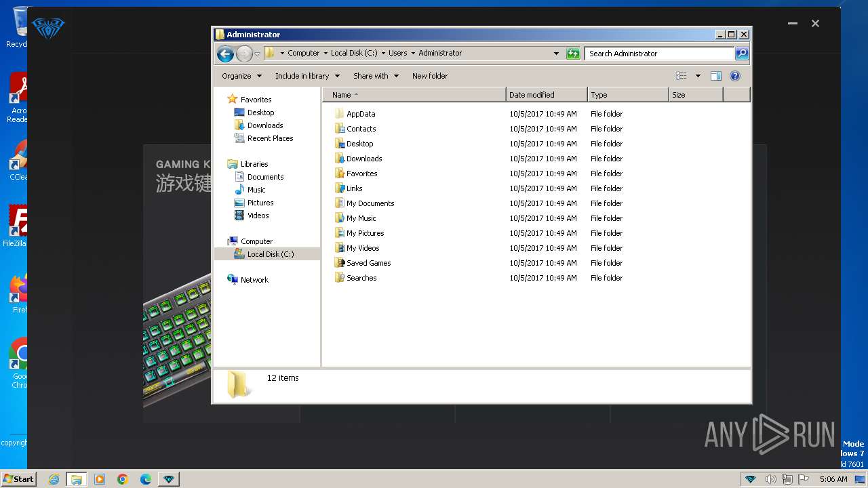
Task: Open Documents library in sidebar
Action: (259, 177)
